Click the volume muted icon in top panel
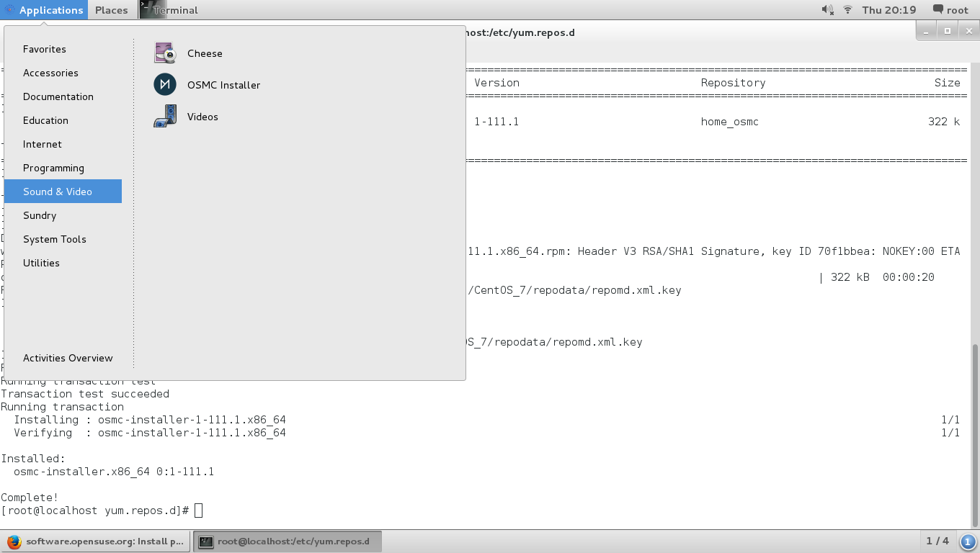Image resolution: width=980 pixels, height=553 pixels. [x=827, y=10]
